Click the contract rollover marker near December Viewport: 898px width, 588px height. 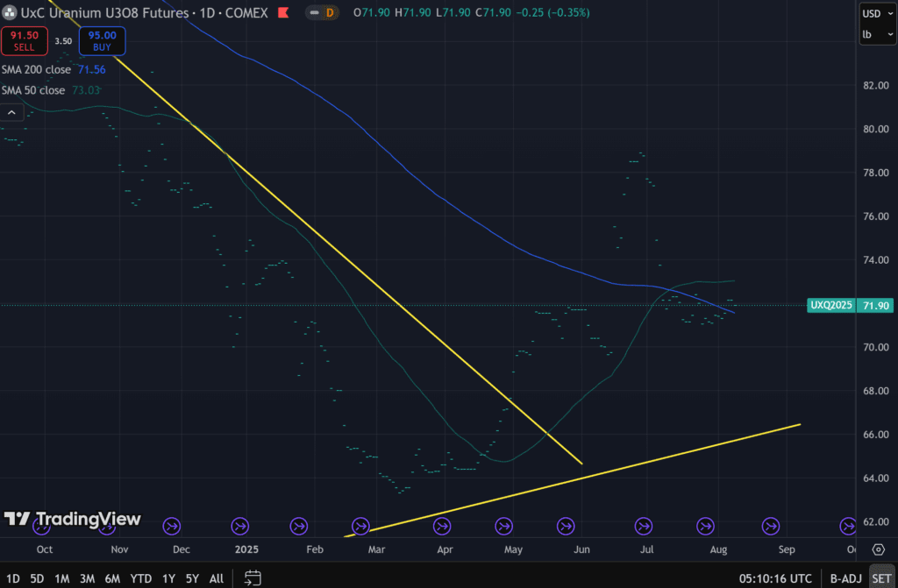(x=172, y=526)
